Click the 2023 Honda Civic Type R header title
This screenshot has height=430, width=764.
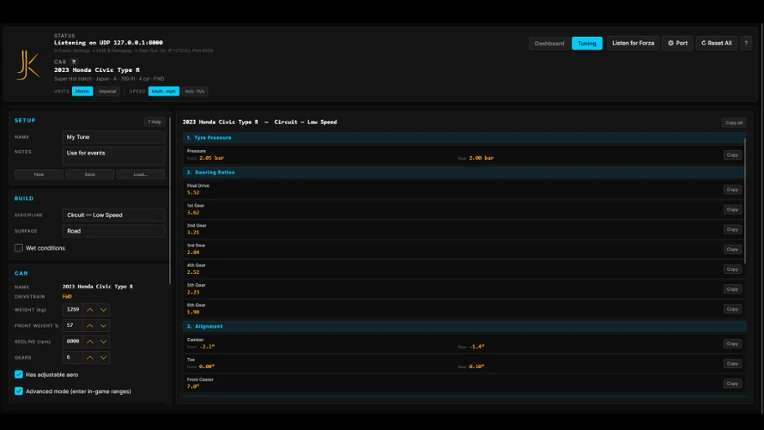[97, 70]
